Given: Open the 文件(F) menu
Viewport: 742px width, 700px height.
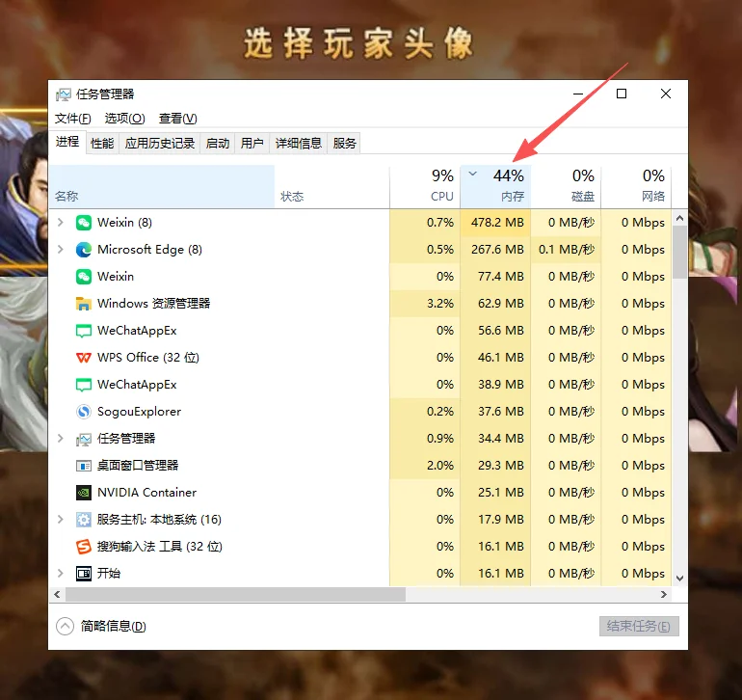Looking at the screenshot, I should (x=73, y=119).
